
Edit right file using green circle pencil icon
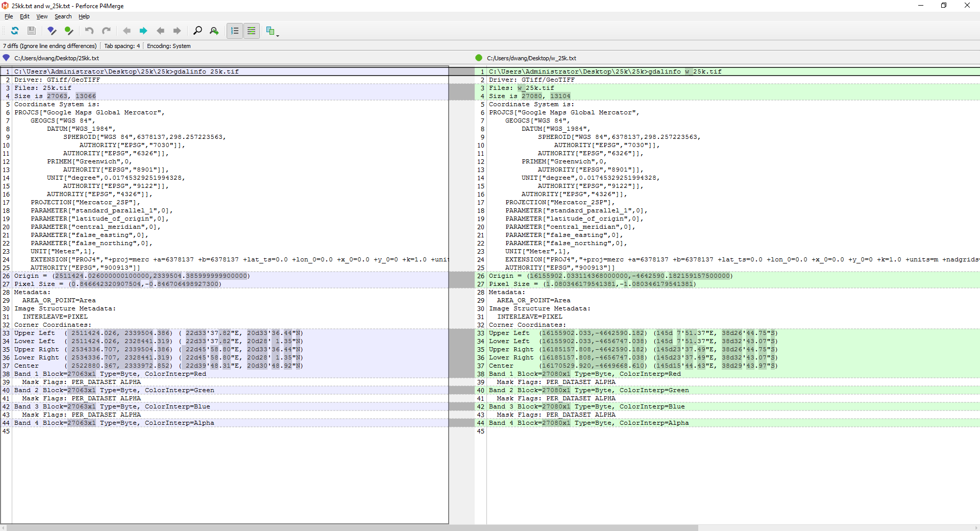[x=69, y=31]
